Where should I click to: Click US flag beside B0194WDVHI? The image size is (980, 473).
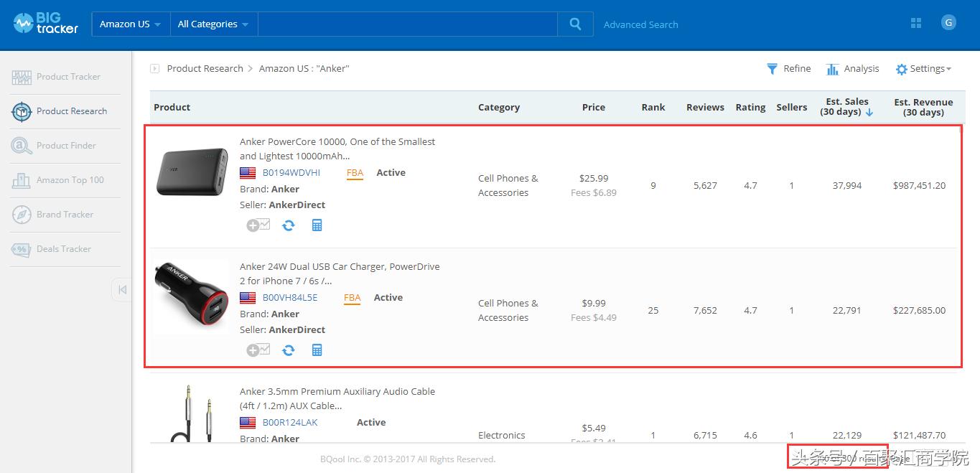click(248, 173)
